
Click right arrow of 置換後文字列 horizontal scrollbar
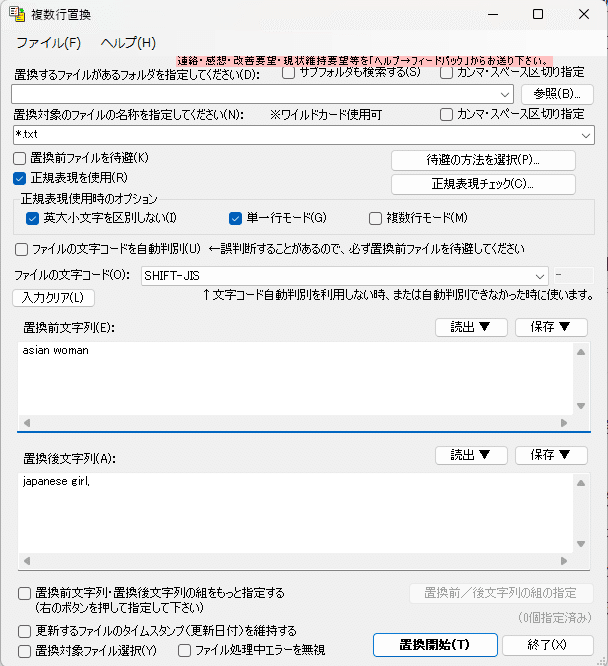tap(564, 561)
